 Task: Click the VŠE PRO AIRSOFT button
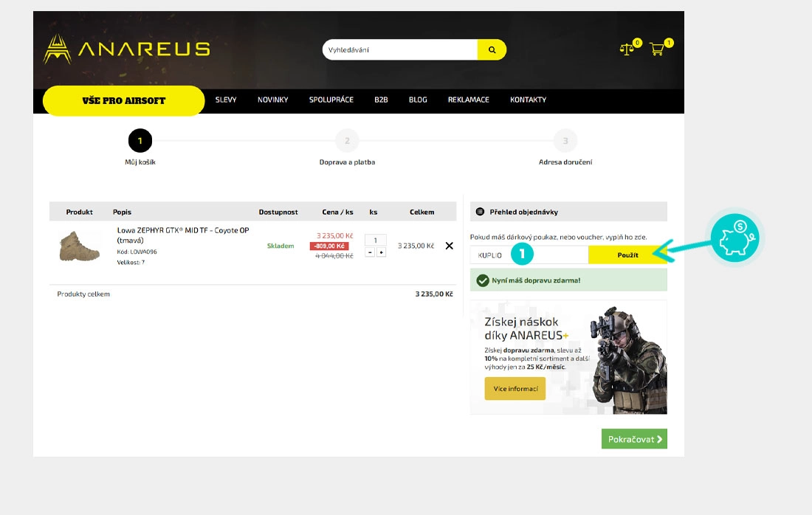(124, 100)
